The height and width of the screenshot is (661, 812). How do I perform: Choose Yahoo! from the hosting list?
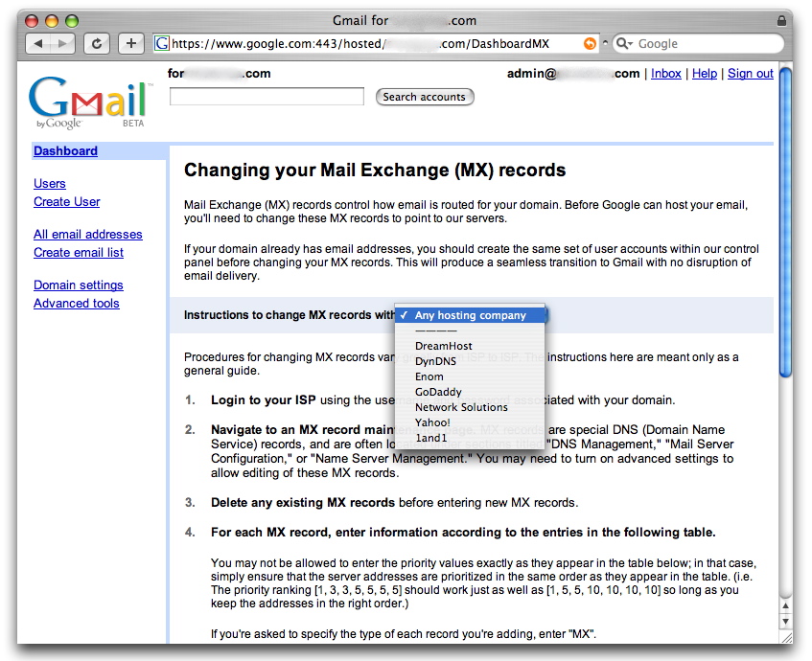coord(470,422)
